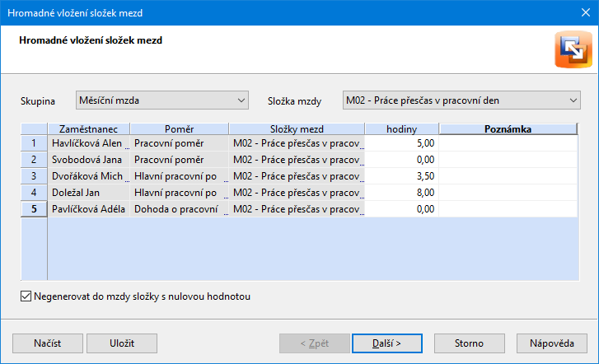Open ellipsis in row 4 Složky mezd cell
This screenshot has height=364, width=599.
(362, 198)
